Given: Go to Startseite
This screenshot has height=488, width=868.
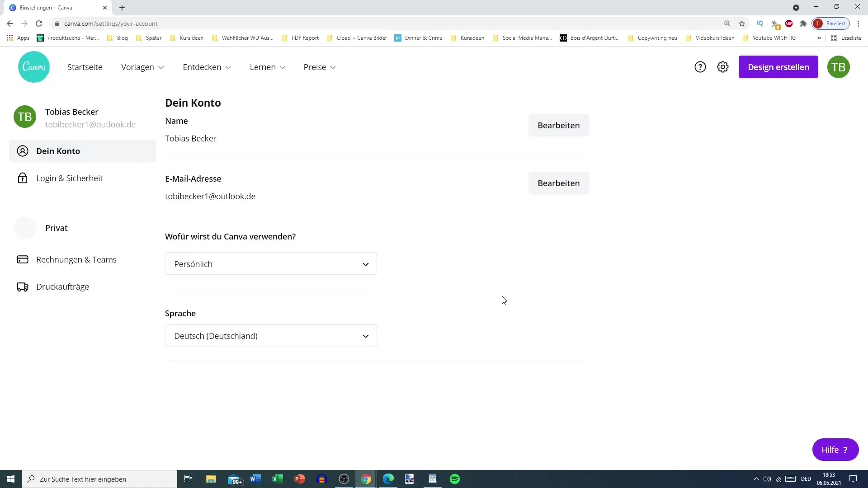Looking at the screenshot, I should [85, 67].
